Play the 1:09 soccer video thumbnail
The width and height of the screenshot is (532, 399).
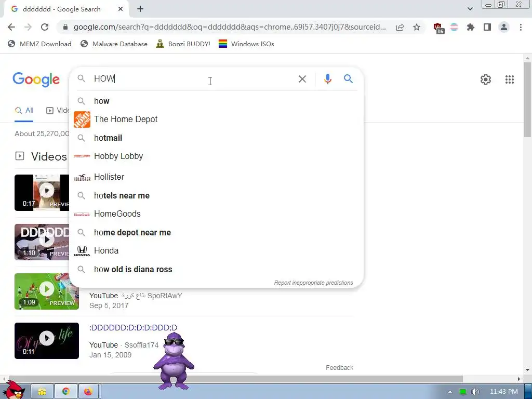point(46,291)
